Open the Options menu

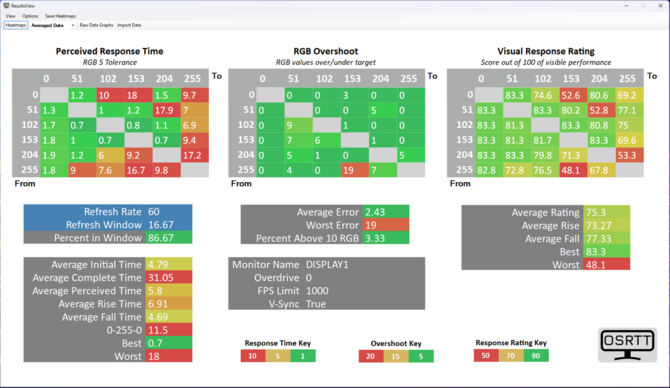coord(30,16)
